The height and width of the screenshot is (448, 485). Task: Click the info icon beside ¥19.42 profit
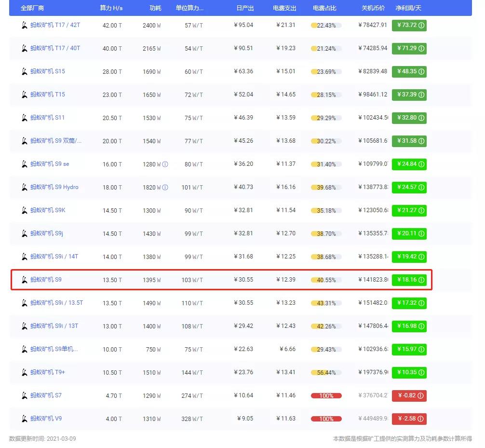(421, 257)
